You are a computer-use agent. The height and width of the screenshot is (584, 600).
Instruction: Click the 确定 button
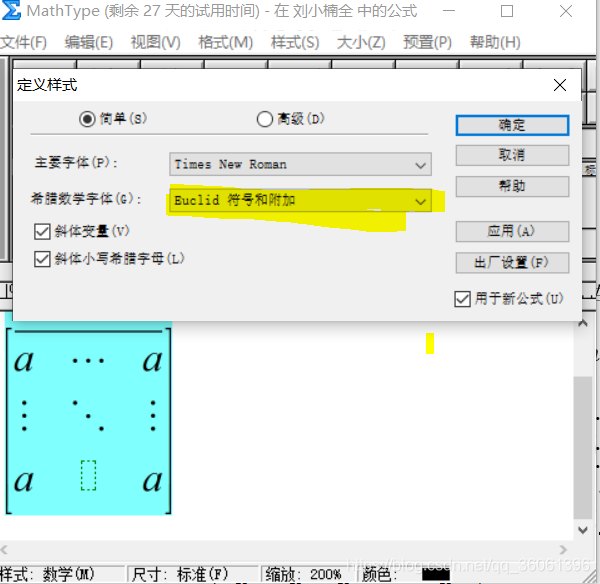click(x=512, y=125)
